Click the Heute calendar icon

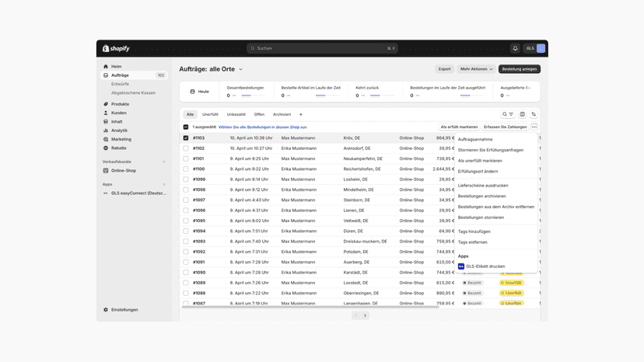click(192, 92)
